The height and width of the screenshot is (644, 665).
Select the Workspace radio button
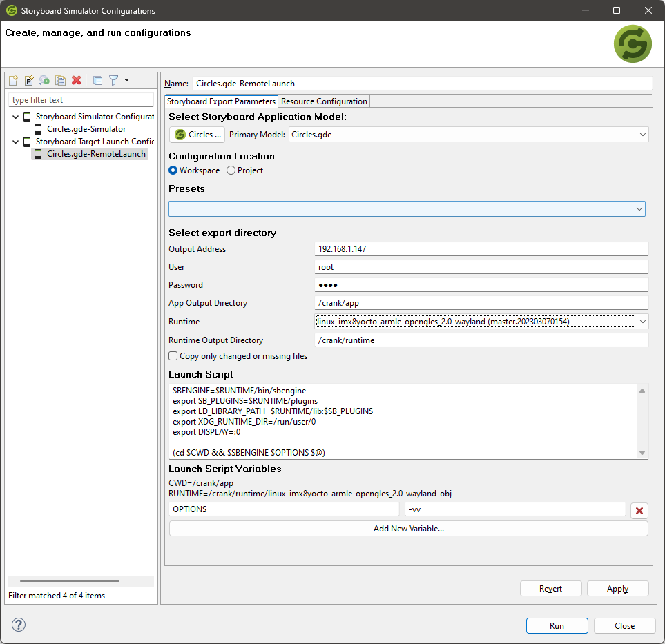pyautogui.click(x=173, y=170)
